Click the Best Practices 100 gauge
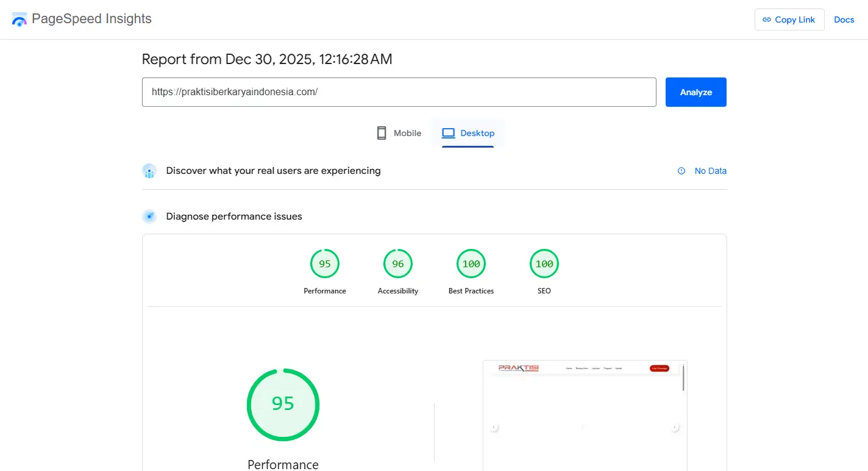The image size is (868, 471). pos(471,264)
